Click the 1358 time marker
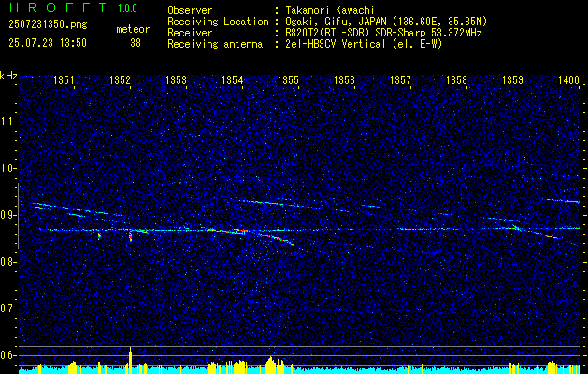588x374 pixels. [457, 79]
